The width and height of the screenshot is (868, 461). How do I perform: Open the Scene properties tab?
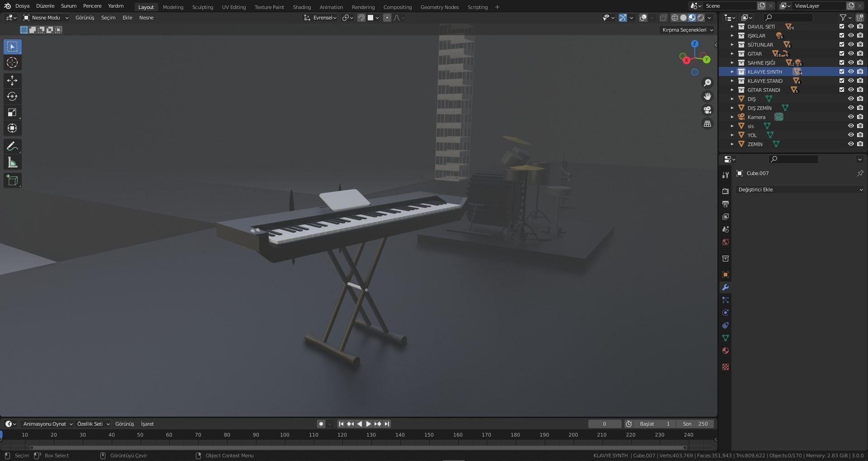coord(726,229)
